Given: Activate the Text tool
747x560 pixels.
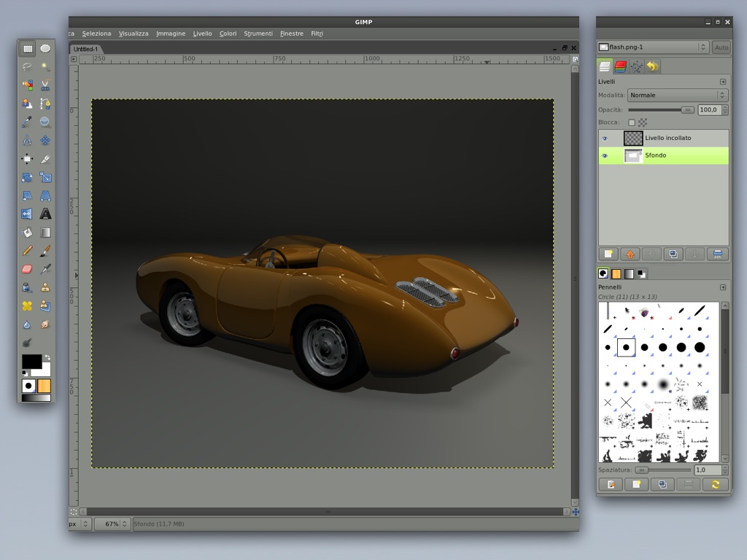Looking at the screenshot, I should [x=45, y=214].
